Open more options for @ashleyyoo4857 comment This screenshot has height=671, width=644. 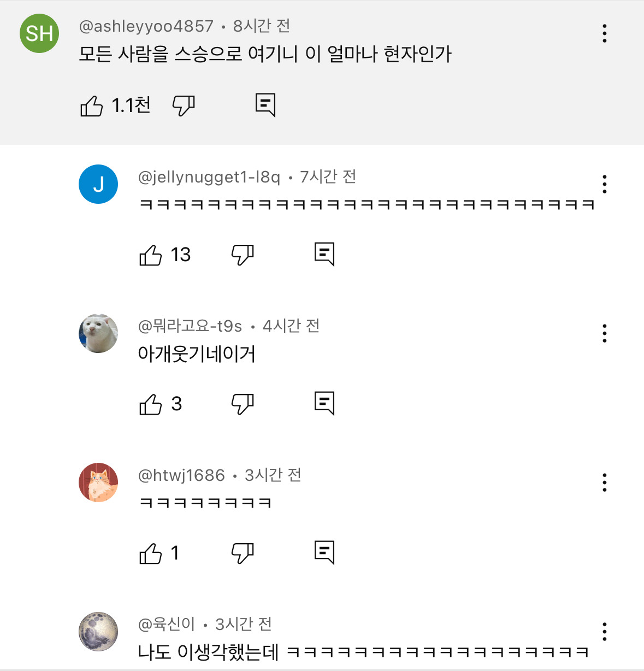tap(604, 33)
